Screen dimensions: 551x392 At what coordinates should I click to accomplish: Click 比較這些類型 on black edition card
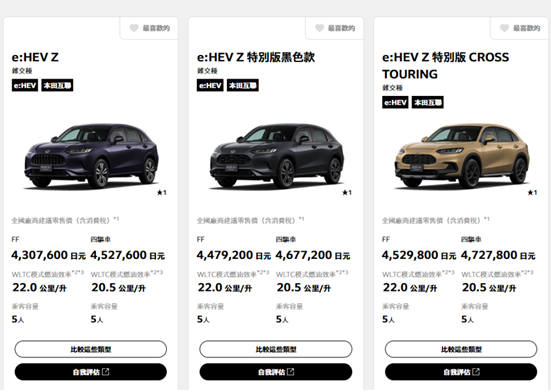point(276,349)
